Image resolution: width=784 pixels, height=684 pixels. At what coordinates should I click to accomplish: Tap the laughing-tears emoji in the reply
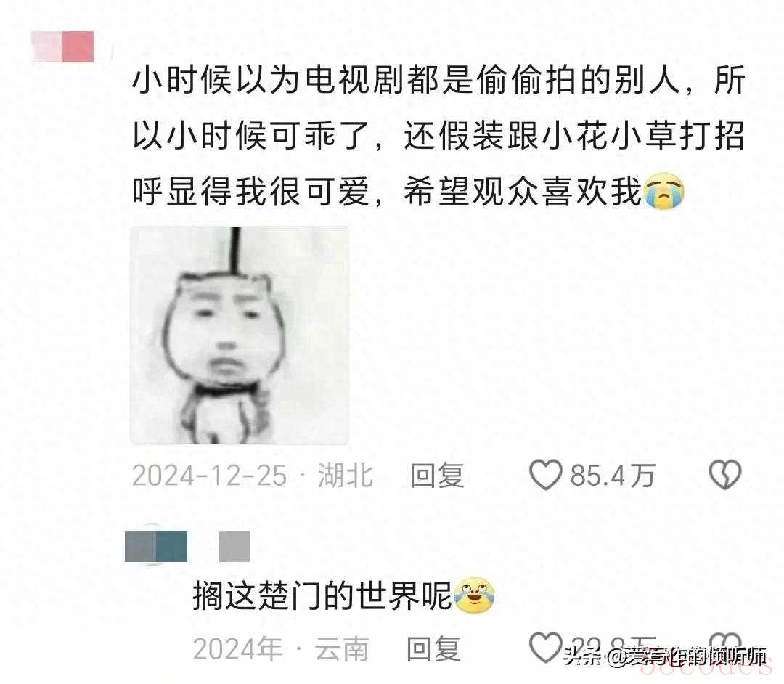coord(474,595)
